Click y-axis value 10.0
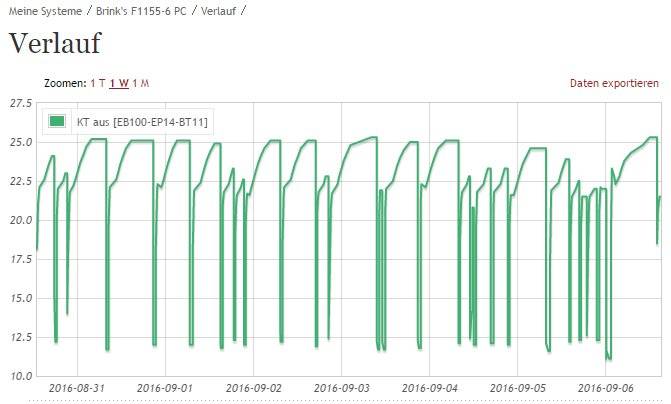 click(21, 376)
